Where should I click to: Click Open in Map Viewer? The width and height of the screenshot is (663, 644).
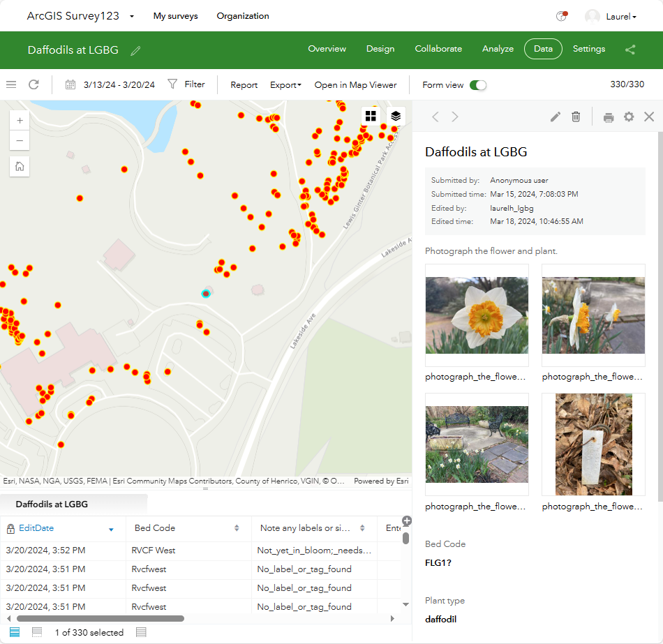click(355, 84)
